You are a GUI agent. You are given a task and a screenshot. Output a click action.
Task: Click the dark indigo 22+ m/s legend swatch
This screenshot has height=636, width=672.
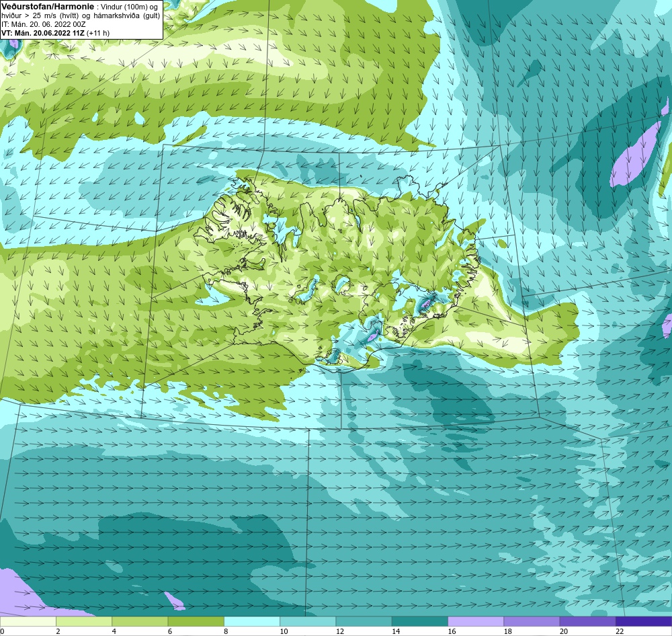644,621
